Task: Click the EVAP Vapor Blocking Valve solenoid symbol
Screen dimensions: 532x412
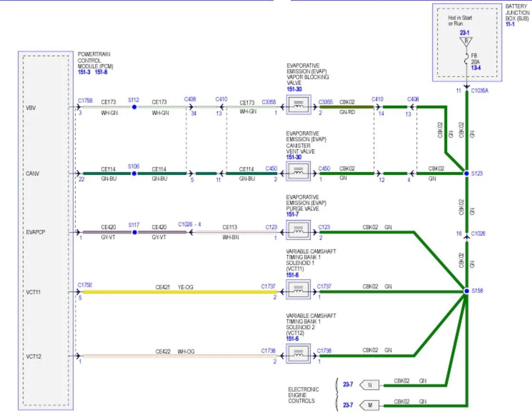Action: [299, 105]
